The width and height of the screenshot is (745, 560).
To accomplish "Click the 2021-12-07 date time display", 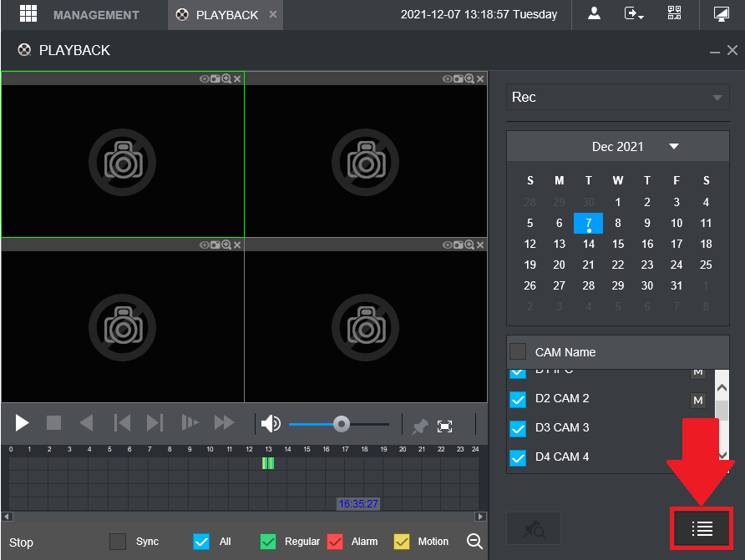I will (x=479, y=15).
